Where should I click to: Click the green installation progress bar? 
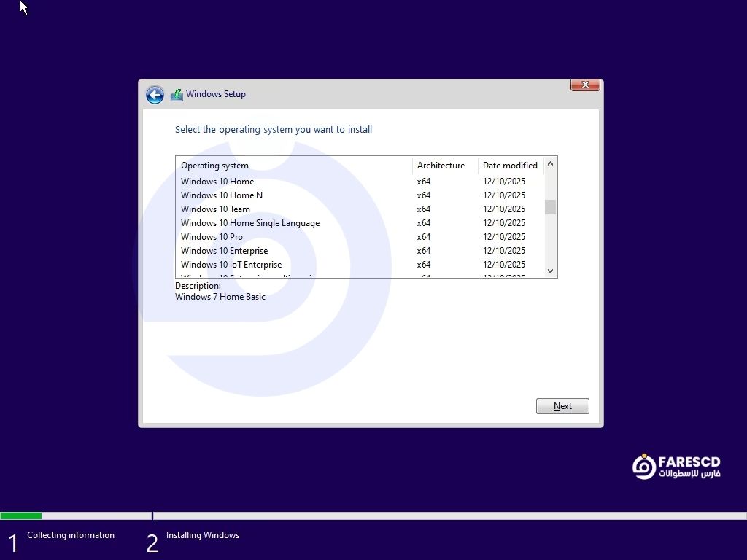(21, 516)
